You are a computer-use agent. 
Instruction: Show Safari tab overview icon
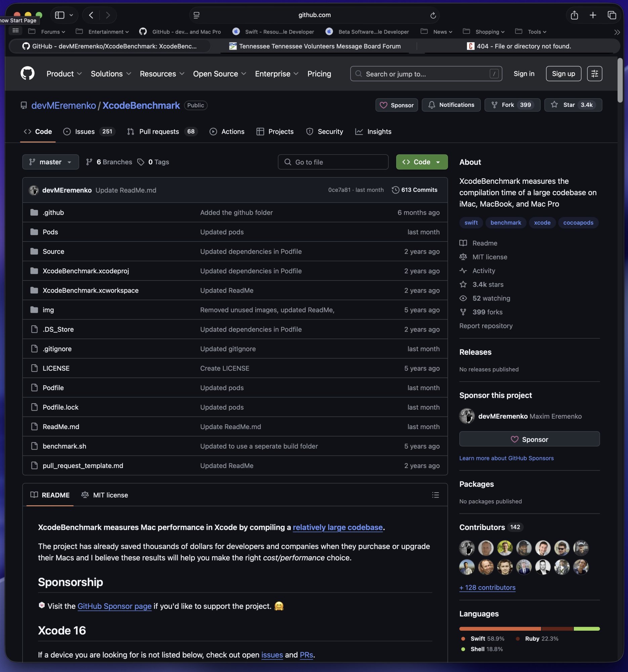pyautogui.click(x=612, y=15)
